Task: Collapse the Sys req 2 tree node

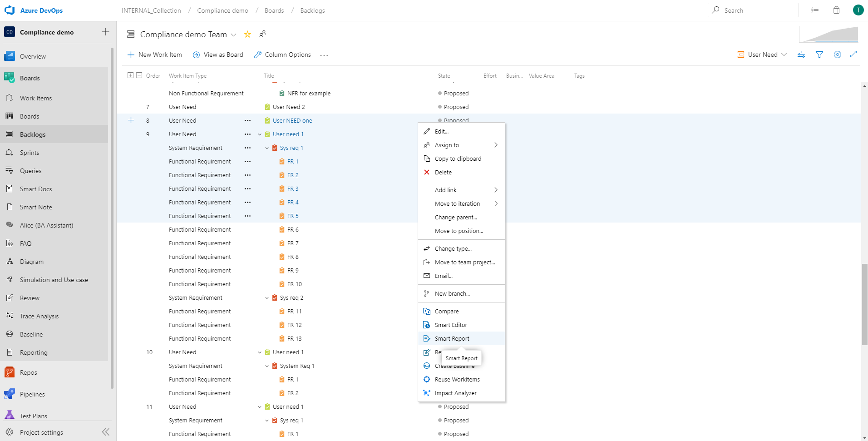Action: pos(267,298)
